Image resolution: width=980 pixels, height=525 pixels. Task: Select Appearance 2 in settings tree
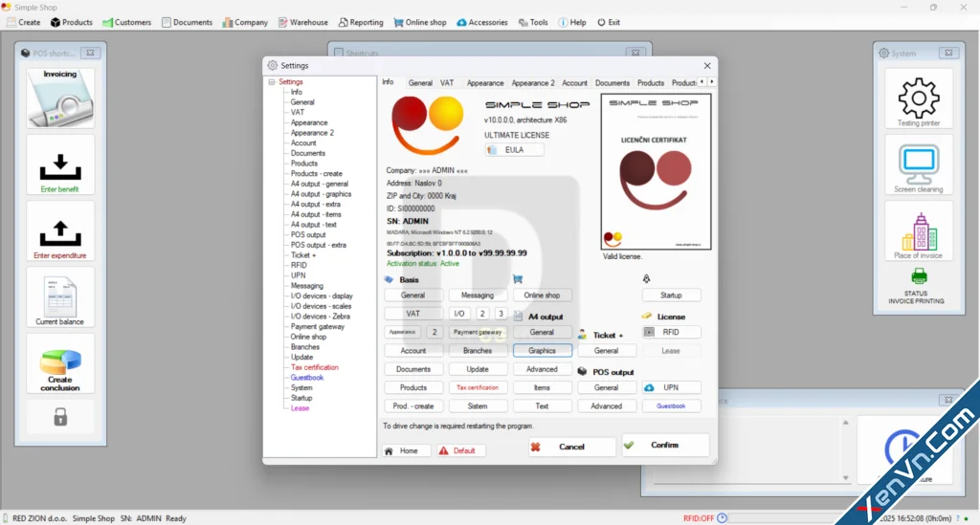point(312,133)
